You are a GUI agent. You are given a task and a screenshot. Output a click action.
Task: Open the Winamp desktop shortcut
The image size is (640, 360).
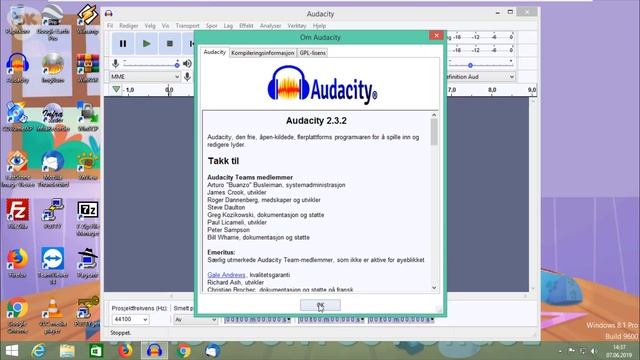click(88, 19)
